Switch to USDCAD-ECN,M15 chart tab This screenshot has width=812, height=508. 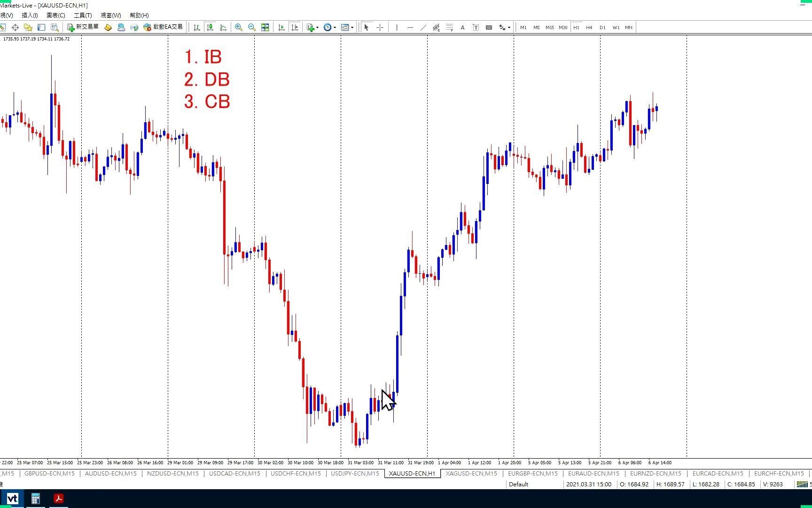click(234, 474)
